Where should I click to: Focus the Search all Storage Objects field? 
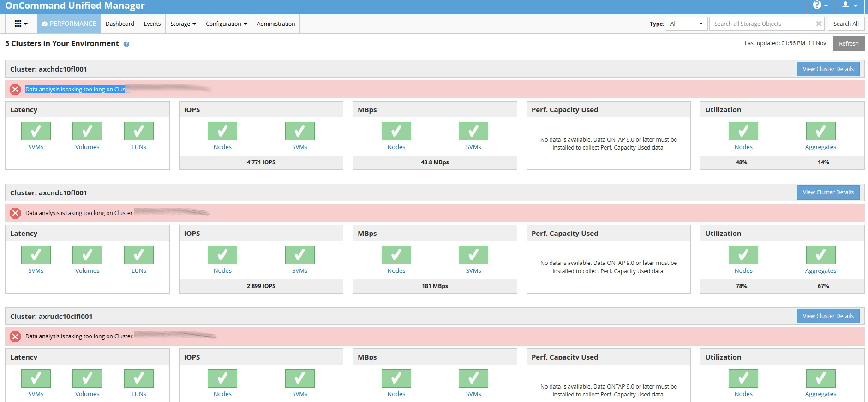tap(761, 24)
